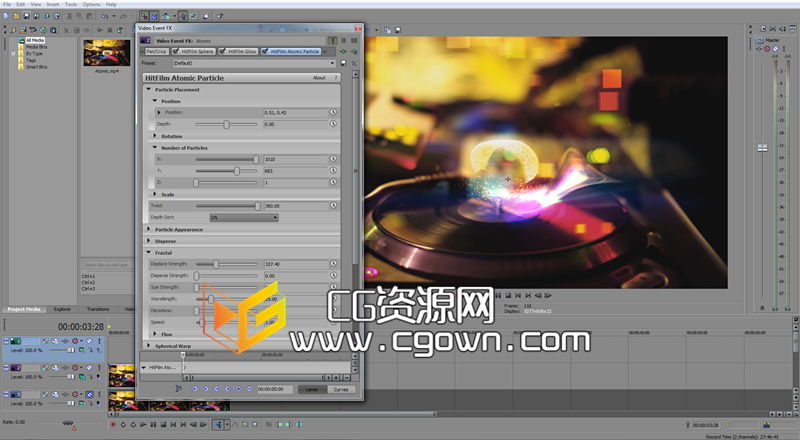Open the Tools menu
The image size is (800, 440).
pos(71,4)
